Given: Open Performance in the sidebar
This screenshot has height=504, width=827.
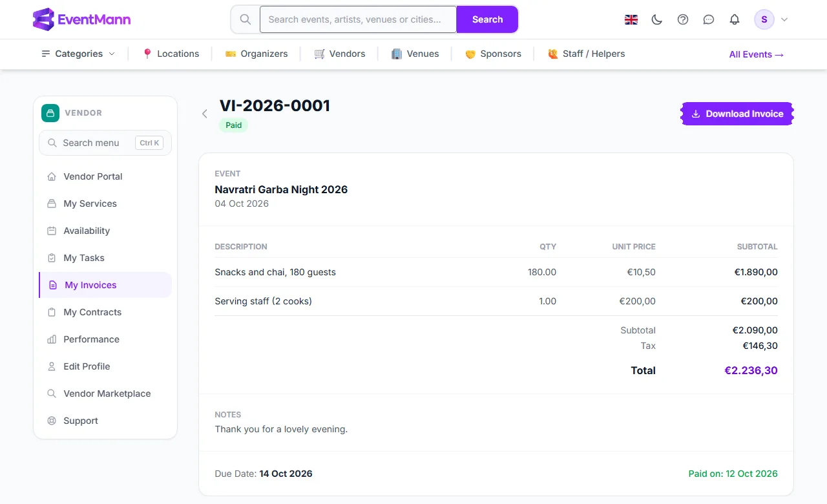Looking at the screenshot, I should pyautogui.click(x=105, y=339).
